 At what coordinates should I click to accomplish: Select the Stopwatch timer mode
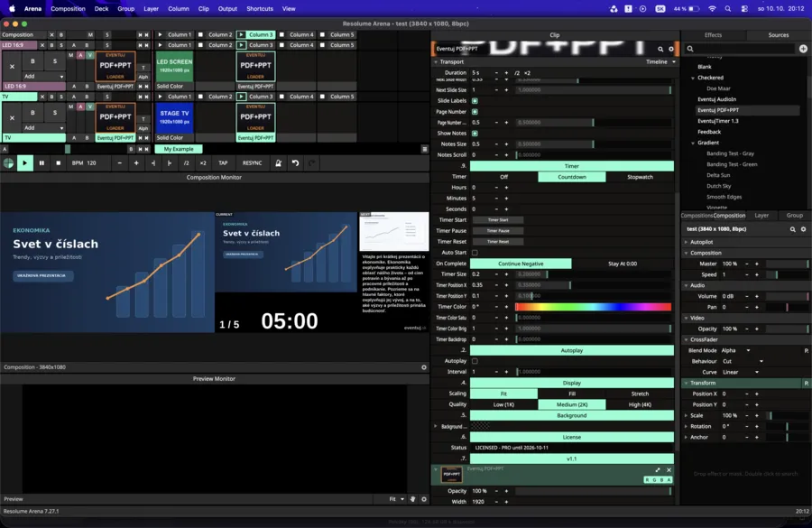[640, 177]
